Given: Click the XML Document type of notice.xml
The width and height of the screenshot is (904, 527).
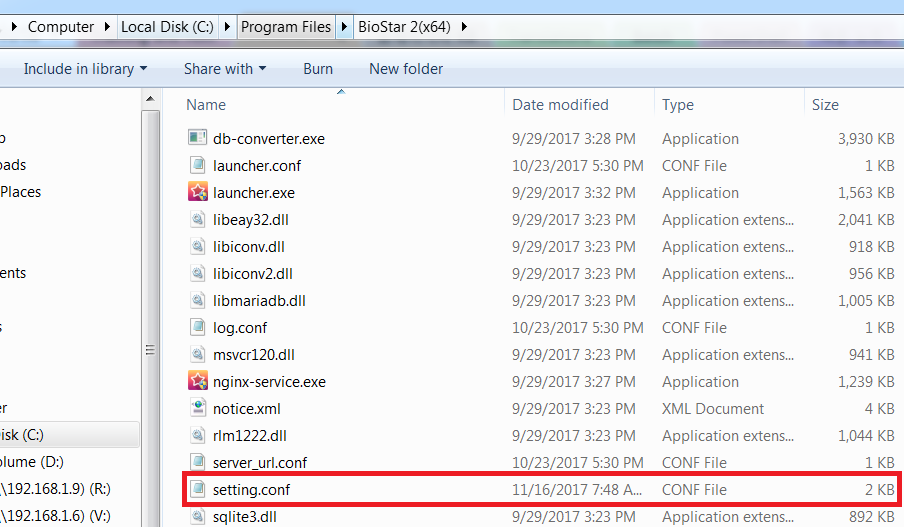Looking at the screenshot, I should pos(713,409).
